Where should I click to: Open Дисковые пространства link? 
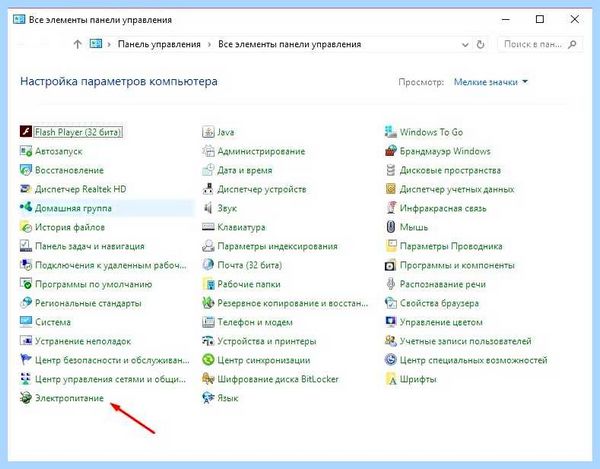[450, 170]
